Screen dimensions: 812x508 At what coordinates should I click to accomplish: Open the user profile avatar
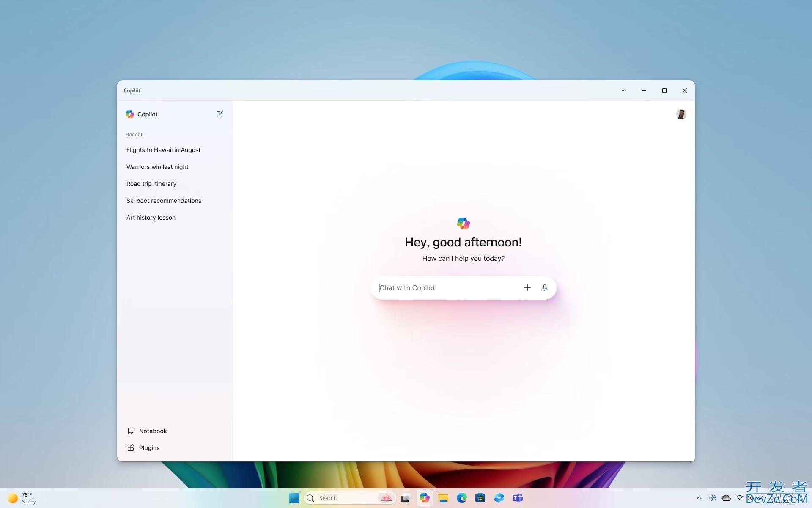coord(681,114)
